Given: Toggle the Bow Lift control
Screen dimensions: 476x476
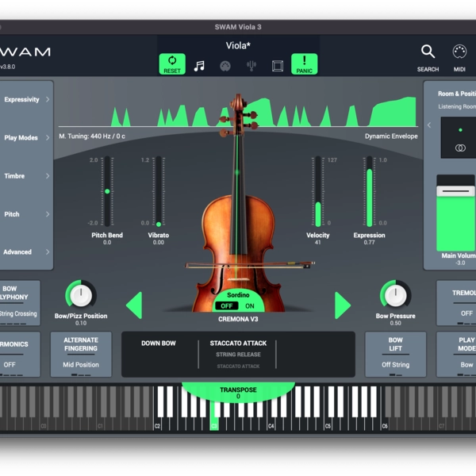Looking at the screenshot, I should 395,354.
